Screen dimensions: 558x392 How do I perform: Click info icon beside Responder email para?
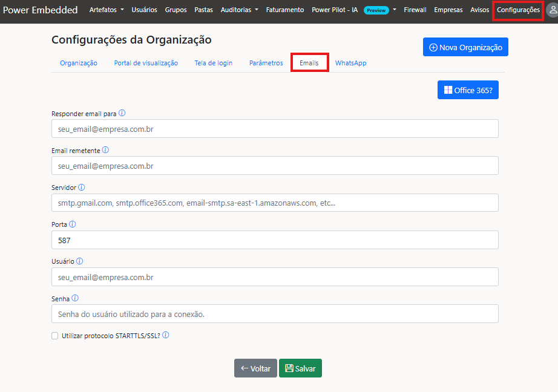122,113
